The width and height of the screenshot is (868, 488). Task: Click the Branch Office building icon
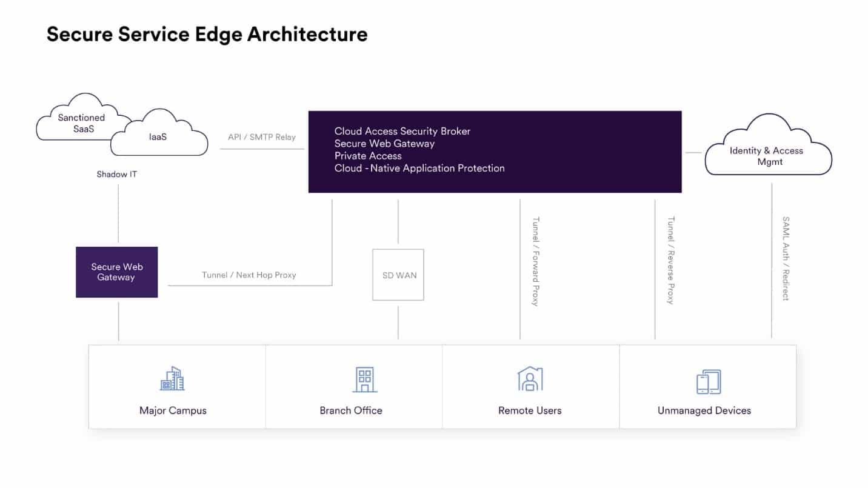pos(364,379)
